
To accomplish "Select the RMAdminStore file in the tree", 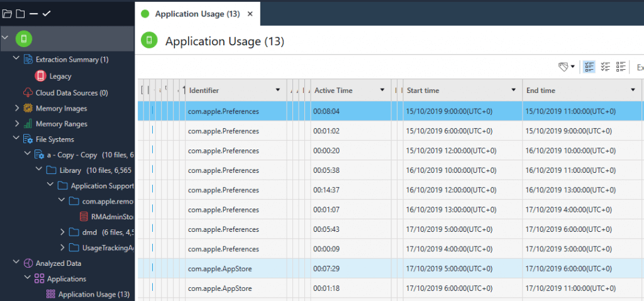I will pos(114,216).
